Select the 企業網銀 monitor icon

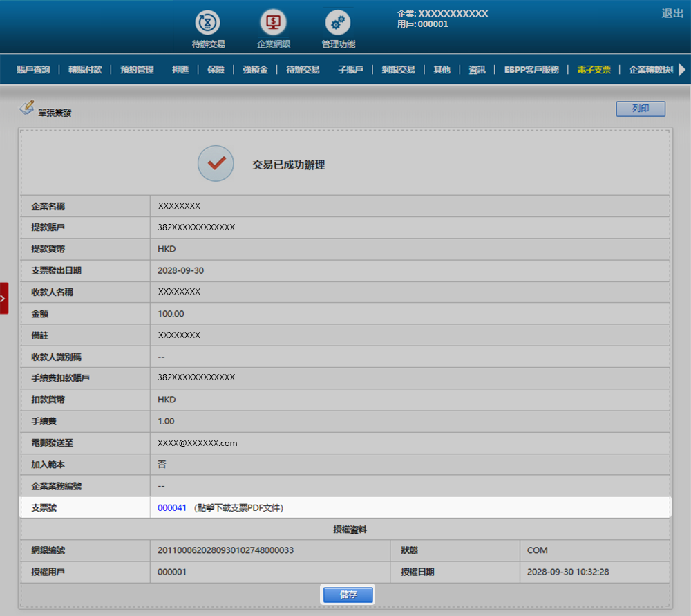point(273,23)
